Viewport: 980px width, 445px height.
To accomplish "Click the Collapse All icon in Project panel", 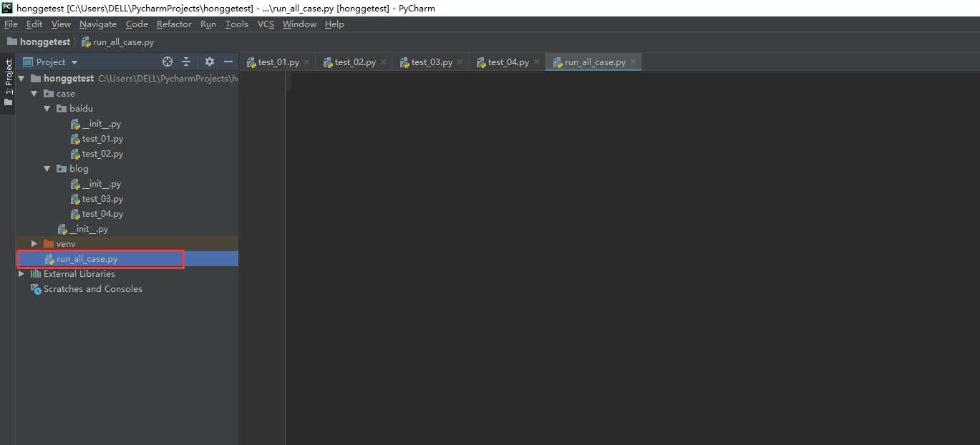I will (x=186, y=62).
